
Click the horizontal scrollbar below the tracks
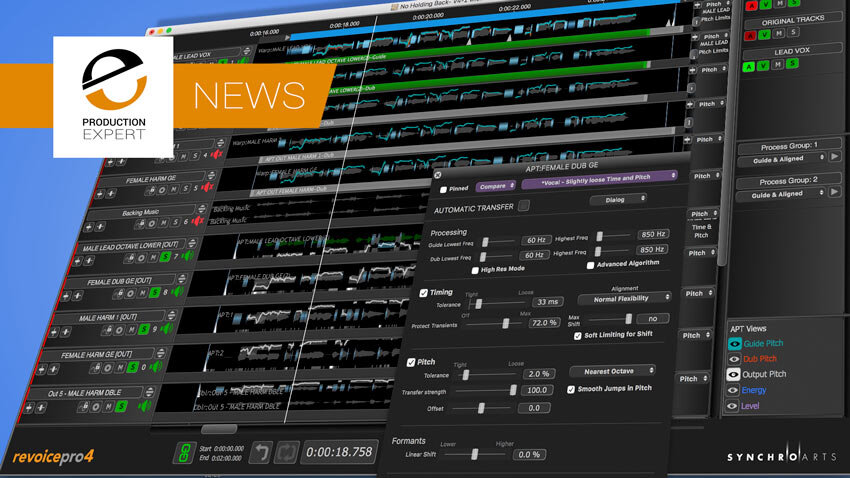(218, 430)
